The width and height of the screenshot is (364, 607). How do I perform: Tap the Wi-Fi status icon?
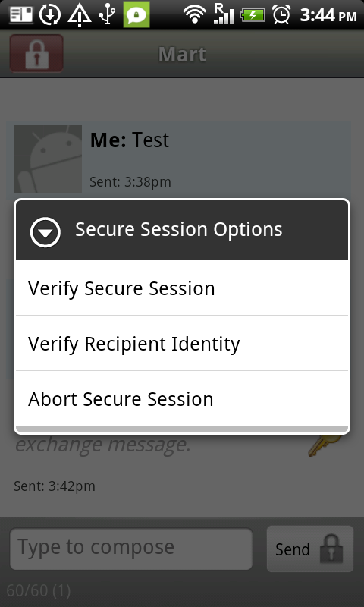click(x=195, y=14)
